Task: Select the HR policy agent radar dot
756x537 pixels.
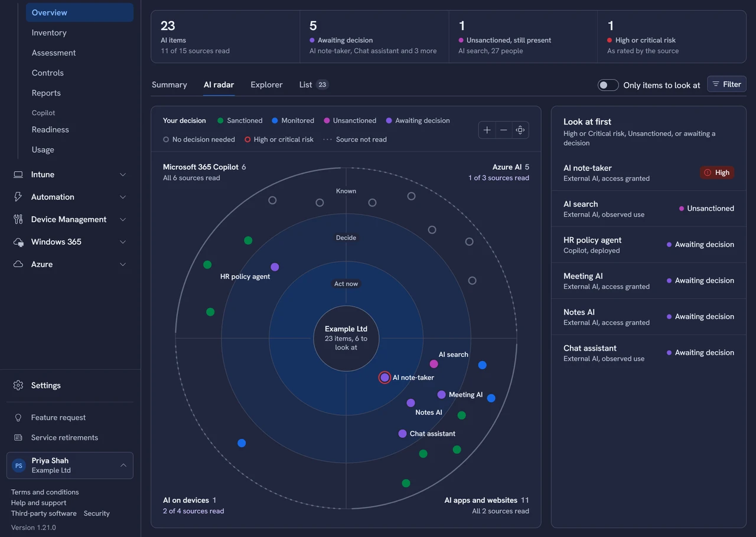Action: tap(275, 267)
